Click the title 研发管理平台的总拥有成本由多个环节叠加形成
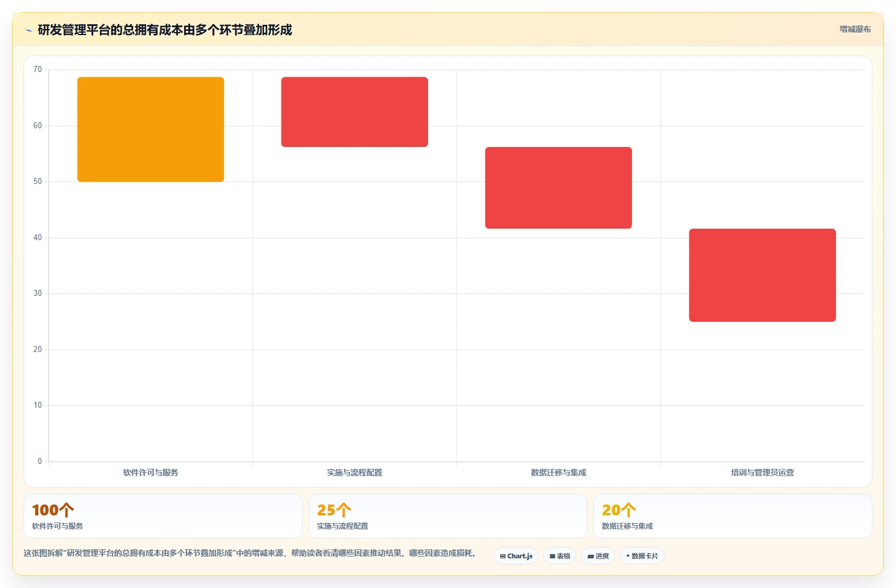Image resolution: width=896 pixels, height=588 pixels. (x=165, y=30)
